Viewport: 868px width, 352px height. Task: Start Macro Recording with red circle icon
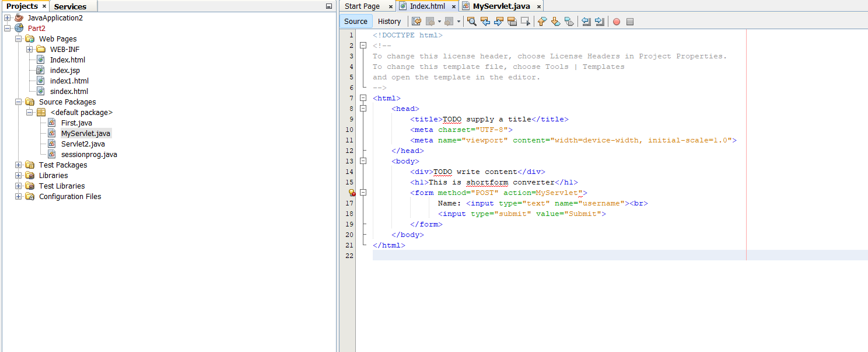pyautogui.click(x=616, y=22)
